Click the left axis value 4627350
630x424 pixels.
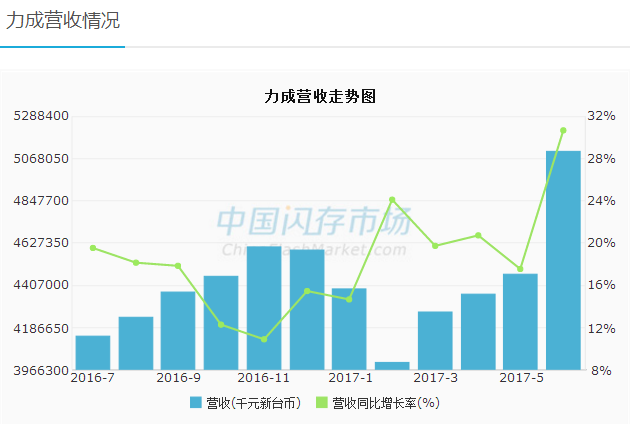tap(41, 243)
